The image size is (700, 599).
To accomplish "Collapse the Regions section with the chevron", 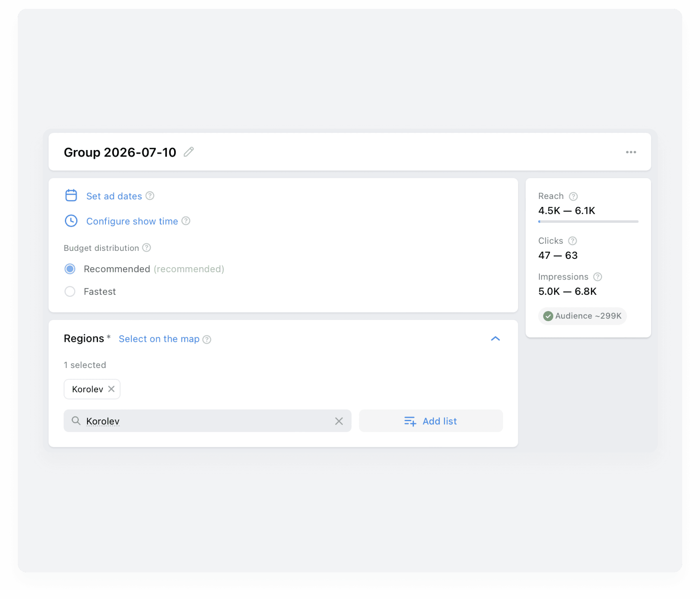I will pos(495,339).
